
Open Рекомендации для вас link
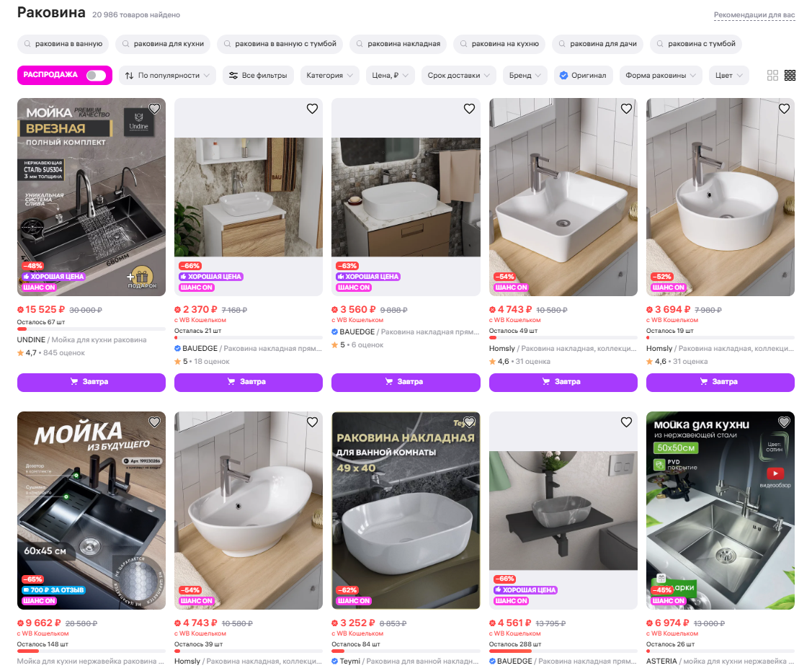click(x=754, y=15)
